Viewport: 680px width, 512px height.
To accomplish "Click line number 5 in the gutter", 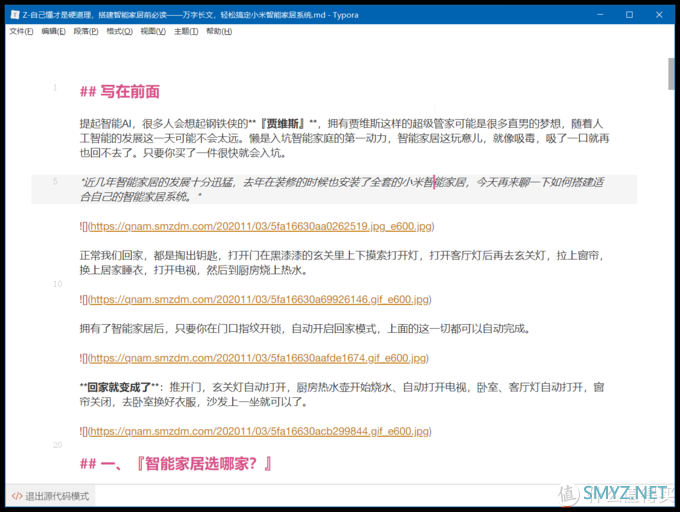I will [x=55, y=181].
